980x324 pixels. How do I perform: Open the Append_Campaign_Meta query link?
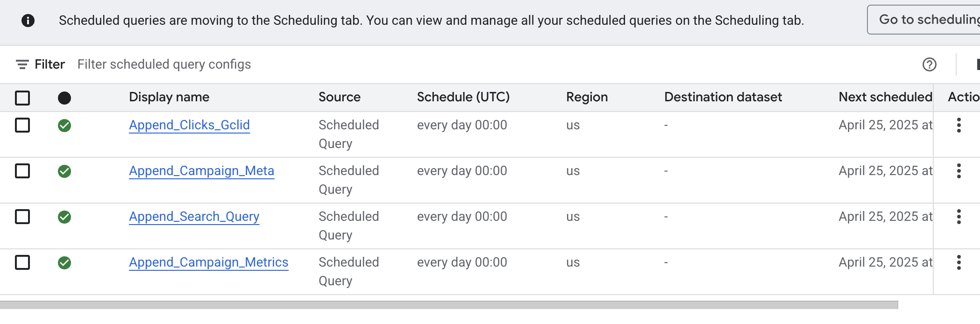[x=201, y=171]
